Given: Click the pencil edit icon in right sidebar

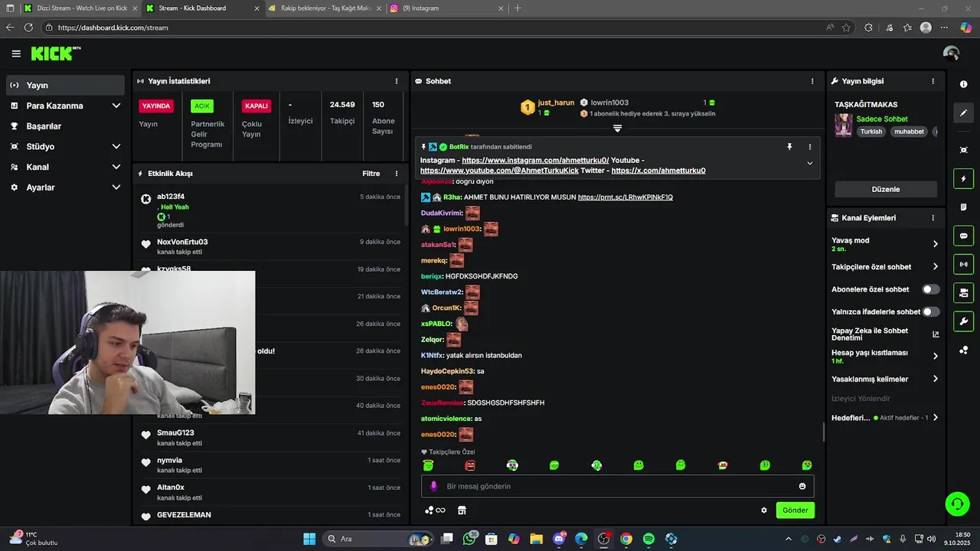Looking at the screenshot, I should (x=963, y=112).
